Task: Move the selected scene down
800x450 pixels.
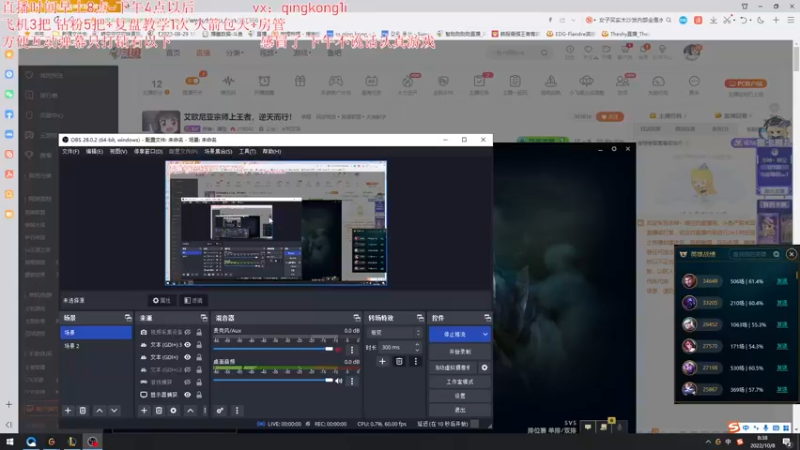Action: (114, 410)
